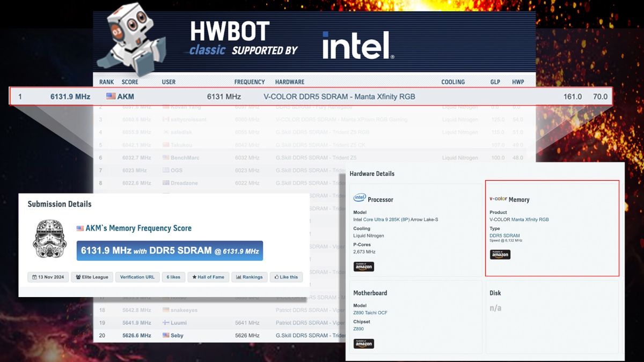Screen dimensions: 644x362
Task: Open the Rankings button
Action: click(249, 277)
